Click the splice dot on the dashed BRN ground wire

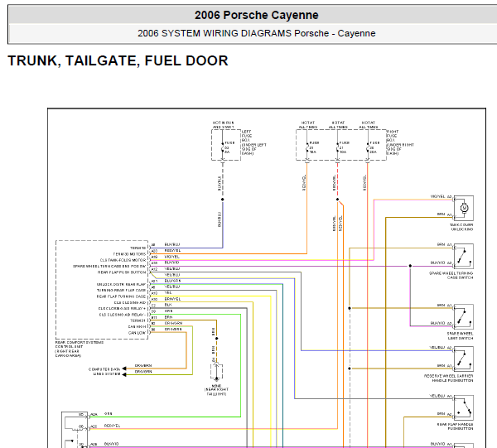(x=216, y=339)
